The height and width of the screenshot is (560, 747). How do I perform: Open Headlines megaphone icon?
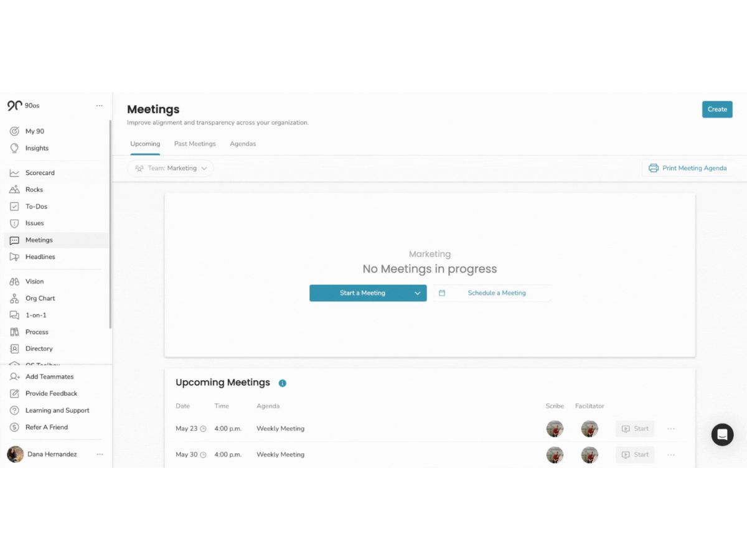tap(14, 257)
